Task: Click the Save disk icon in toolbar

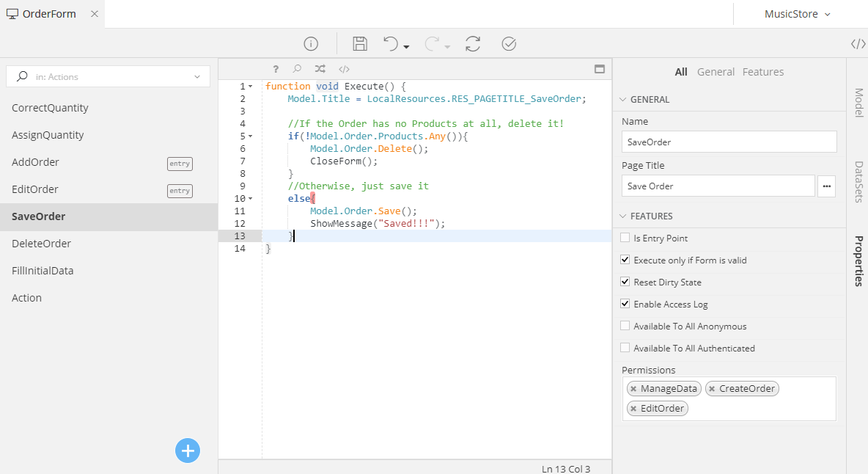Action: click(x=360, y=44)
